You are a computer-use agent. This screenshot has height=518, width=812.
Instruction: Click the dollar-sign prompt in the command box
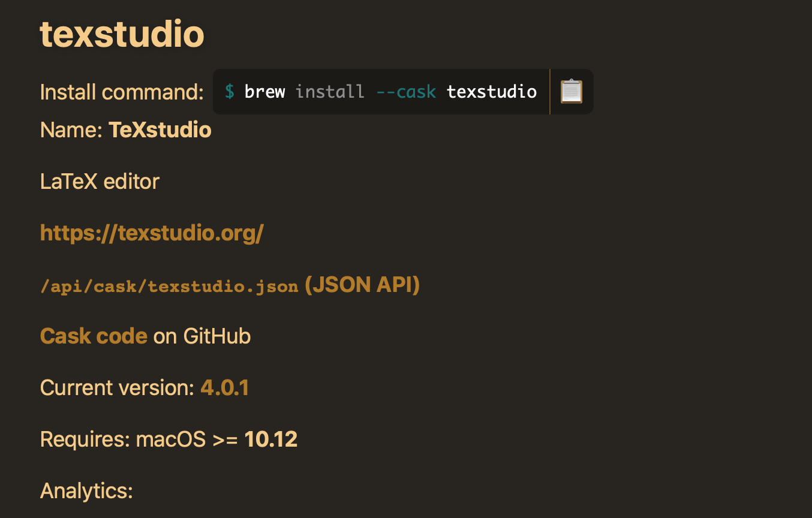[230, 91]
